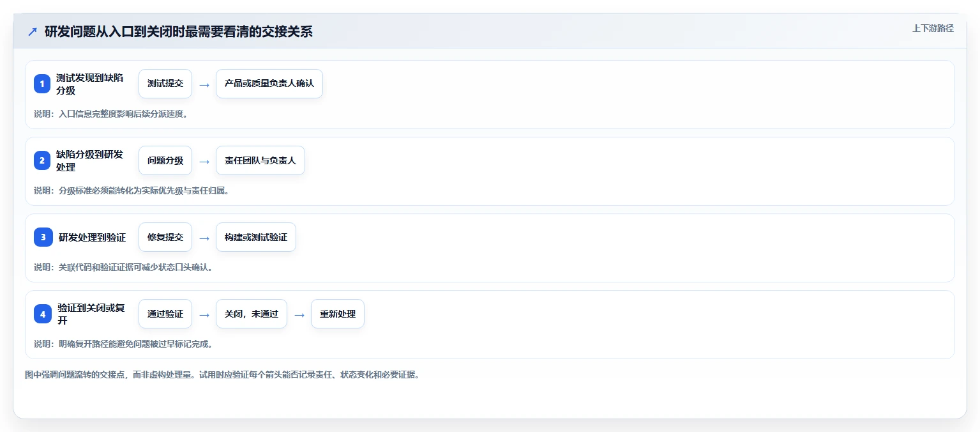Click the 问题分级 node
This screenshot has width=980, height=432.
point(165,160)
